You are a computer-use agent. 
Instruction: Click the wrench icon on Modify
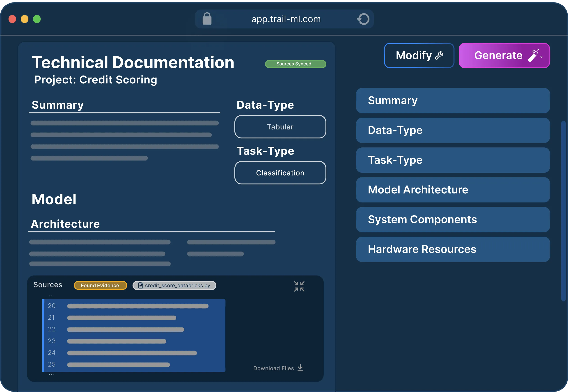click(439, 55)
